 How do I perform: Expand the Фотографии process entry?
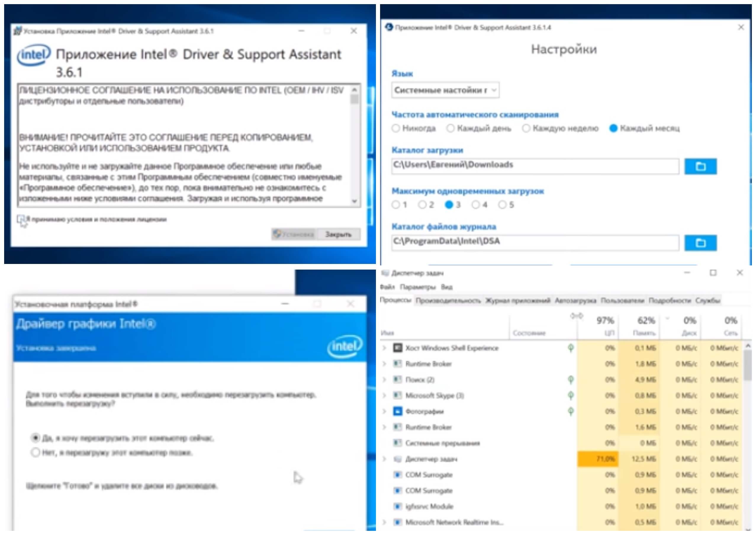coord(384,411)
